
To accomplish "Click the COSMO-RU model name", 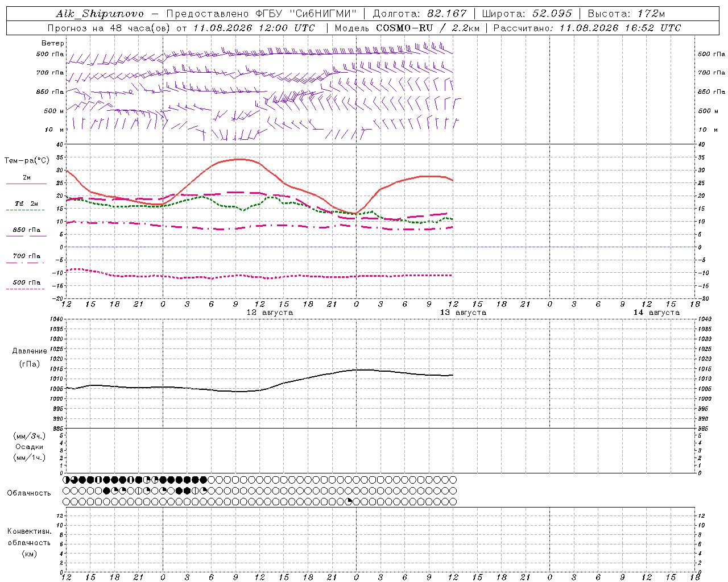I will point(405,28).
